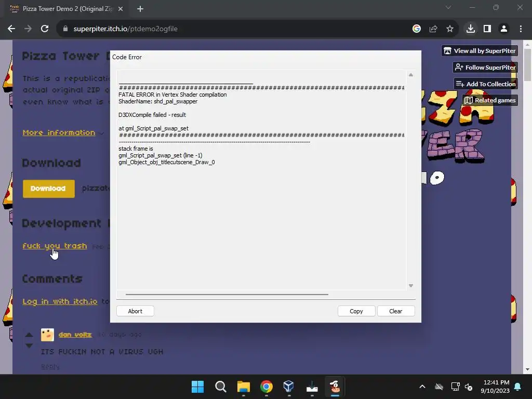Open Google icon in address bar
Image resolution: width=532 pixels, height=399 pixels.
[x=417, y=29]
